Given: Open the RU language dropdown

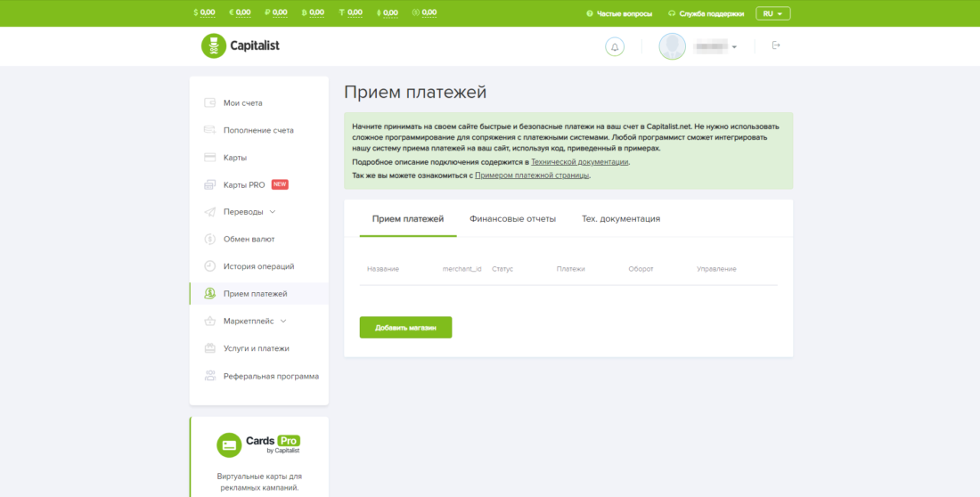Looking at the screenshot, I should point(772,13).
